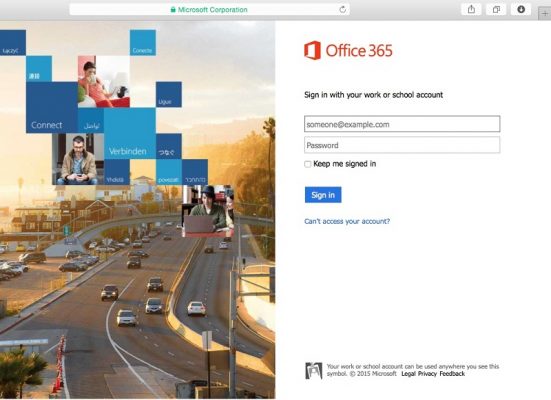551x400 pixels.
Task: Click the Office 365 logo
Action: pyautogui.click(x=348, y=50)
